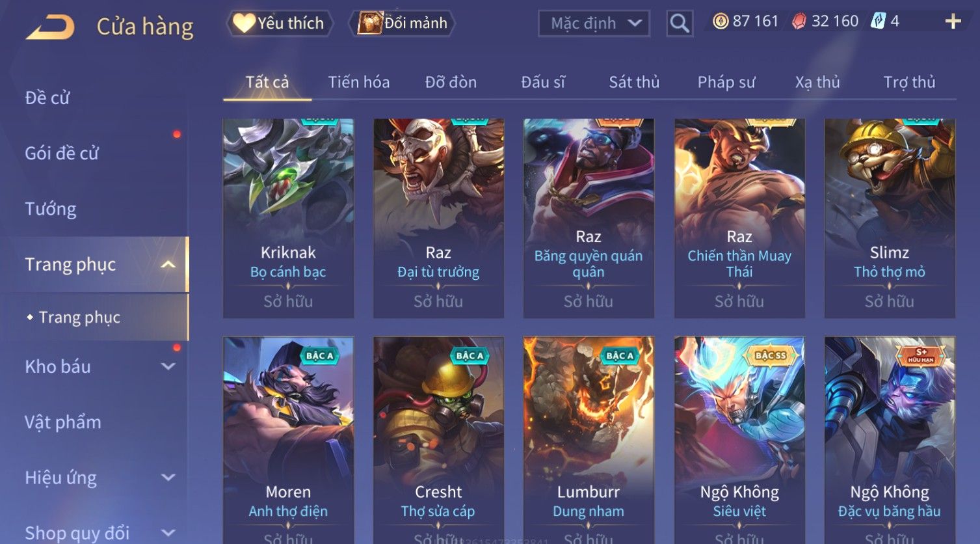Go to Gói đề cử section
The height and width of the screenshot is (544, 980).
click(x=62, y=153)
